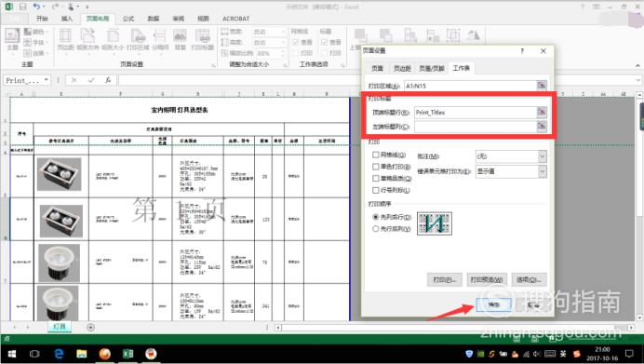Collapse dialog for print area range selector
The image size is (644, 364).
coord(542,86)
